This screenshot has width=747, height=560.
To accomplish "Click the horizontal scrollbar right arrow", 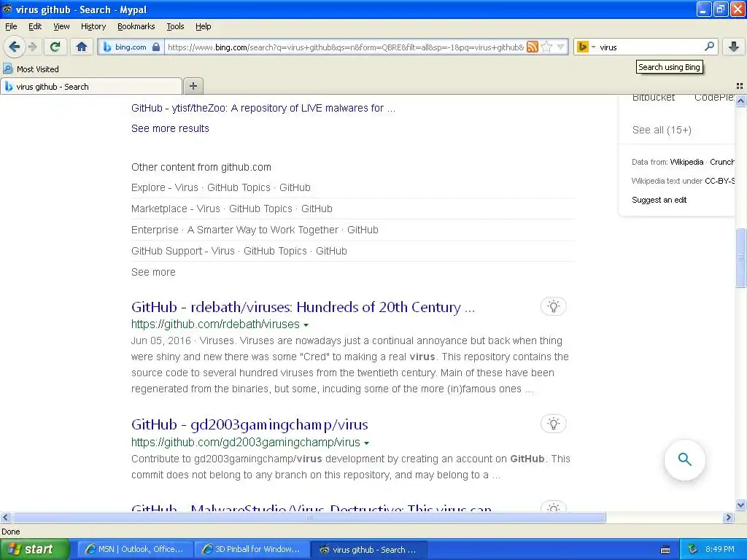I will [x=728, y=518].
